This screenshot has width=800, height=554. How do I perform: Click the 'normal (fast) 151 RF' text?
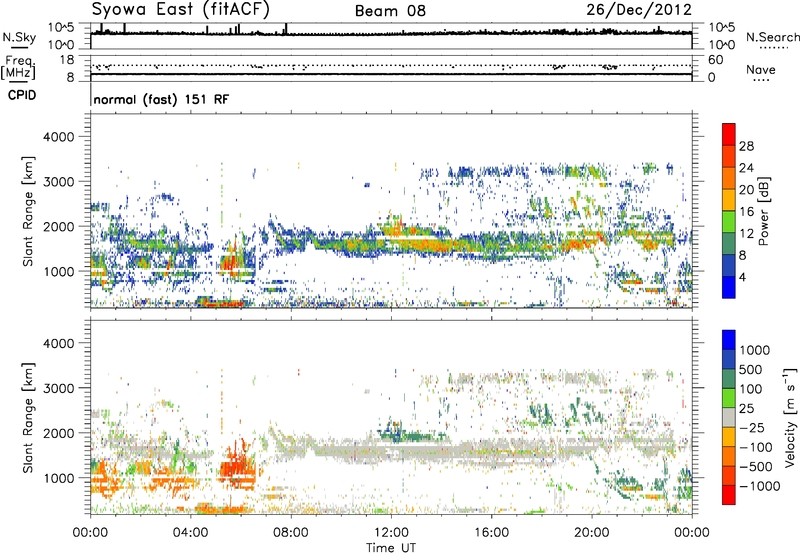(161, 99)
